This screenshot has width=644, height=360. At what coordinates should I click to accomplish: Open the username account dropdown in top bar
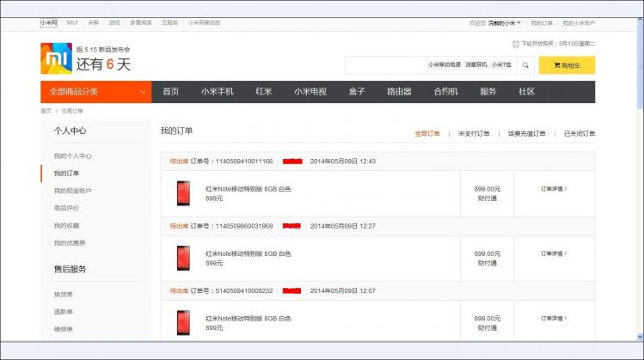click(x=505, y=23)
